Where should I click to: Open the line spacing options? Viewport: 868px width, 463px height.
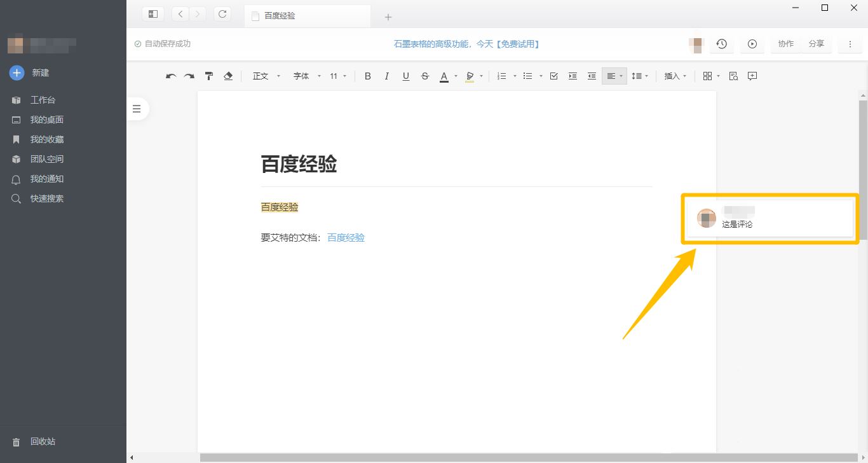[640, 76]
